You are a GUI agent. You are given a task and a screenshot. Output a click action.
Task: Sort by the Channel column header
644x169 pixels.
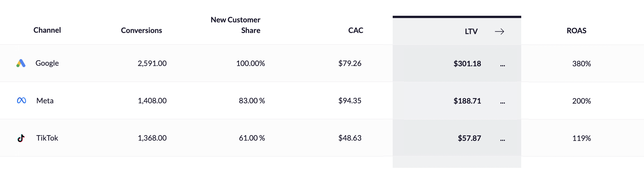click(x=47, y=30)
